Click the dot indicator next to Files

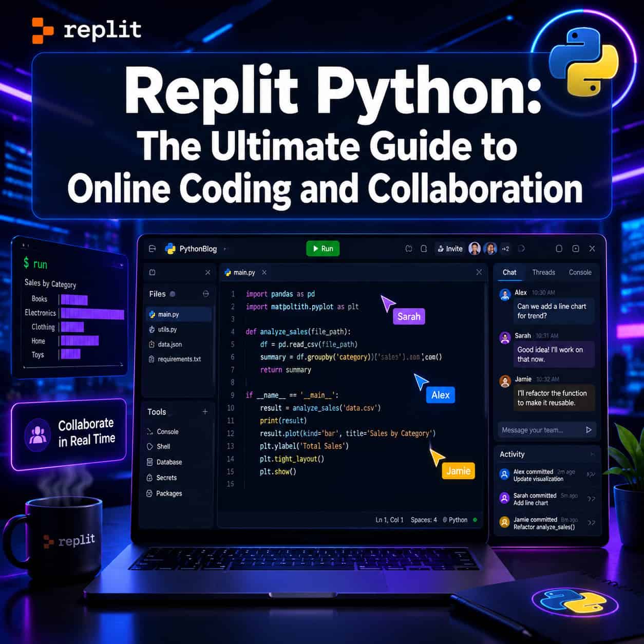coord(173,294)
